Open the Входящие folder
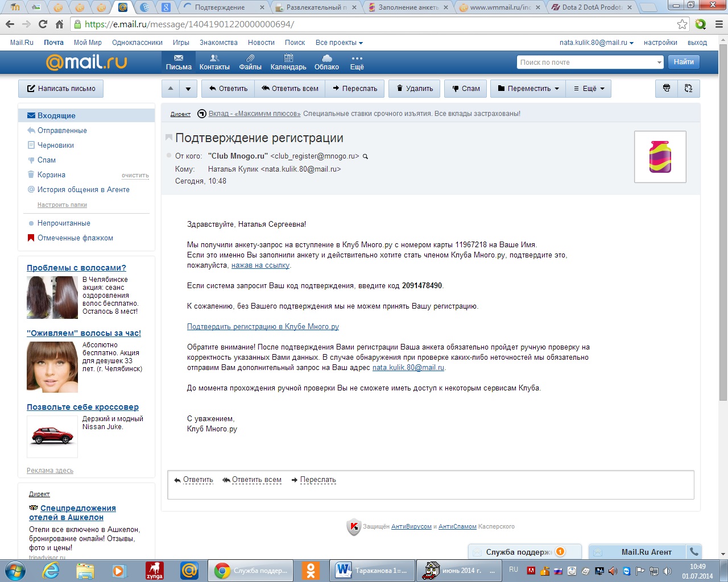 click(86, 115)
